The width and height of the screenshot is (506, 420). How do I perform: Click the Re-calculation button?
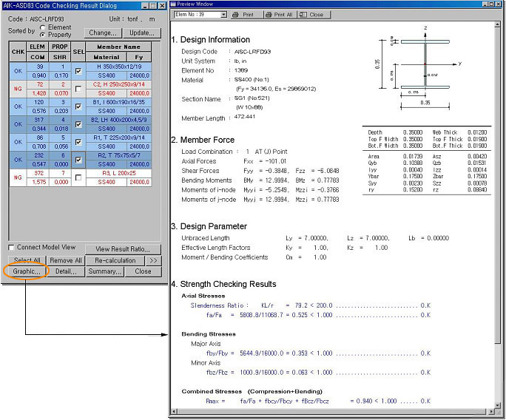[x=115, y=260]
